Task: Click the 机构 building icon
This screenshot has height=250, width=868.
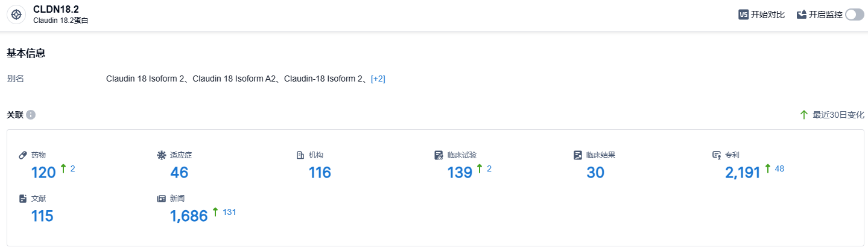Action: pyautogui.click(x=300, y=155)
